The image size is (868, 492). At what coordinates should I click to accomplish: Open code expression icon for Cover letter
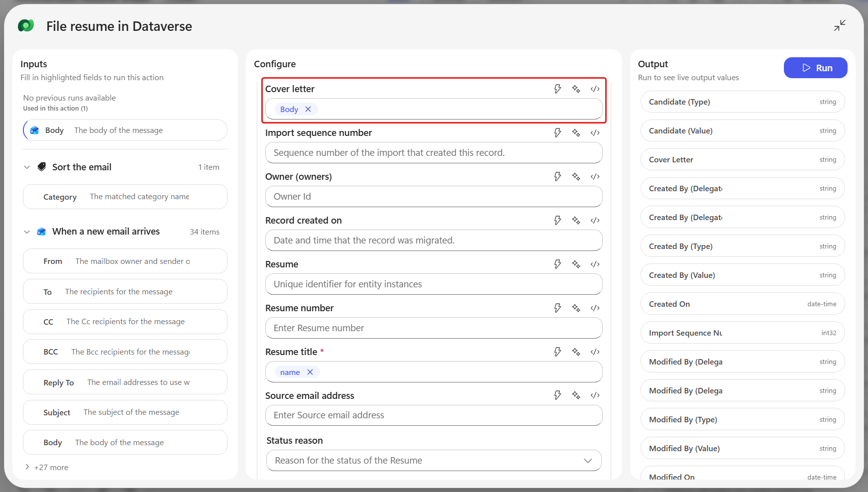tap(595, 89)
